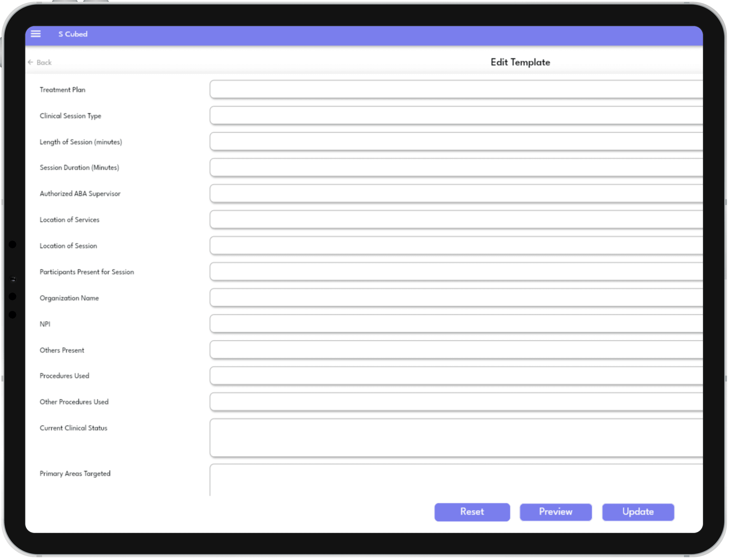The width and height of the screenshot is (731, 560).
Task: Click the Reset button
Action: [472, 512]
